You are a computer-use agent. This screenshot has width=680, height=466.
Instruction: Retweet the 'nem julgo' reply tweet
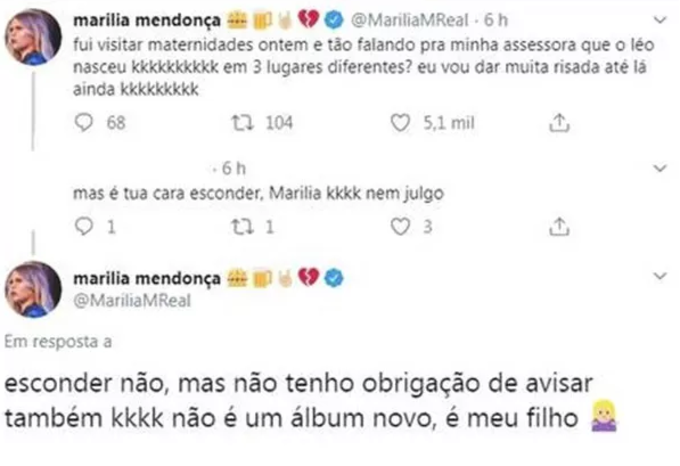tap(241, 226)
